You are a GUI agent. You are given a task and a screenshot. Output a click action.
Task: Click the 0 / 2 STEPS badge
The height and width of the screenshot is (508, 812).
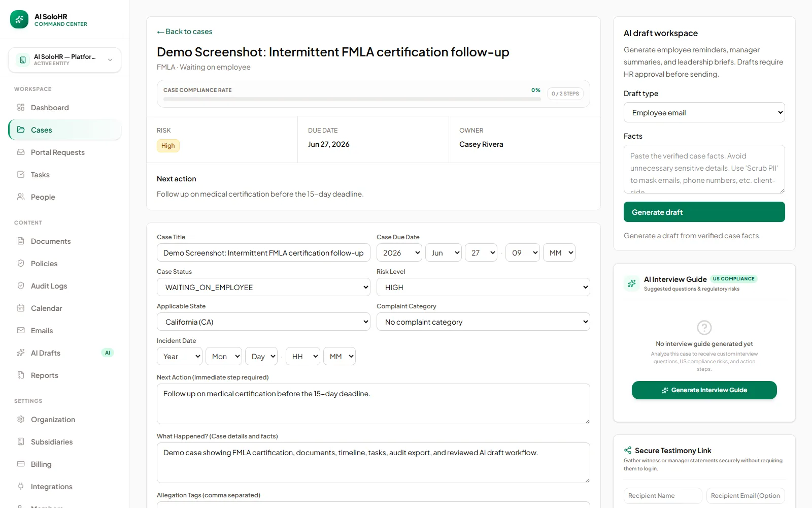tap(565, 93)
